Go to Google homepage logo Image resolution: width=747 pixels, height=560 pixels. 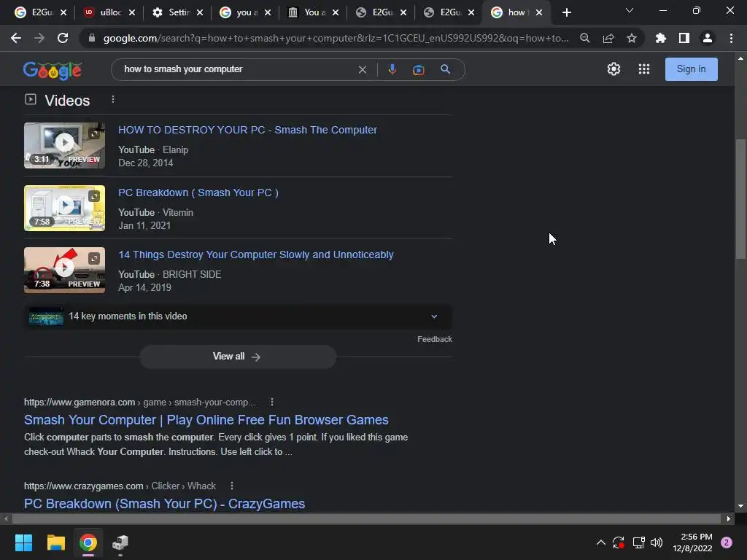(53, 70)
